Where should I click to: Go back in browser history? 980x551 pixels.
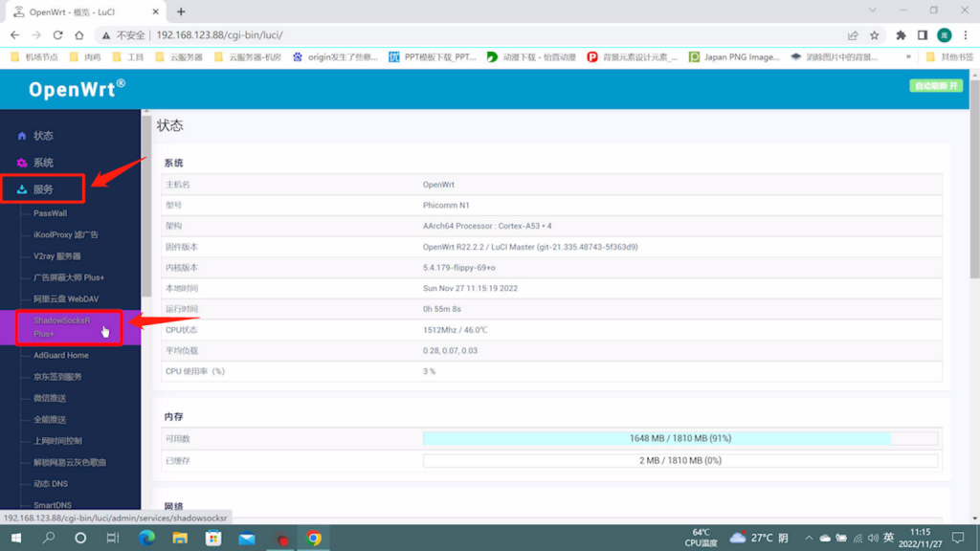15,35
